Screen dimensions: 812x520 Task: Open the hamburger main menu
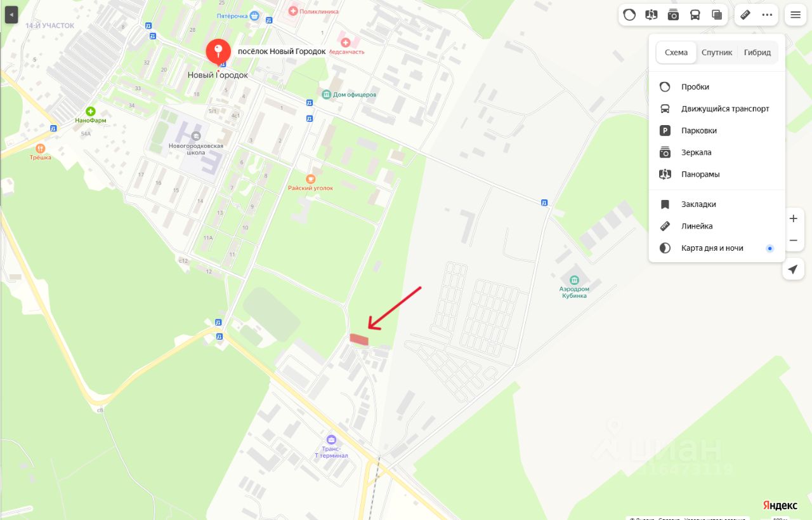point(796,15)
